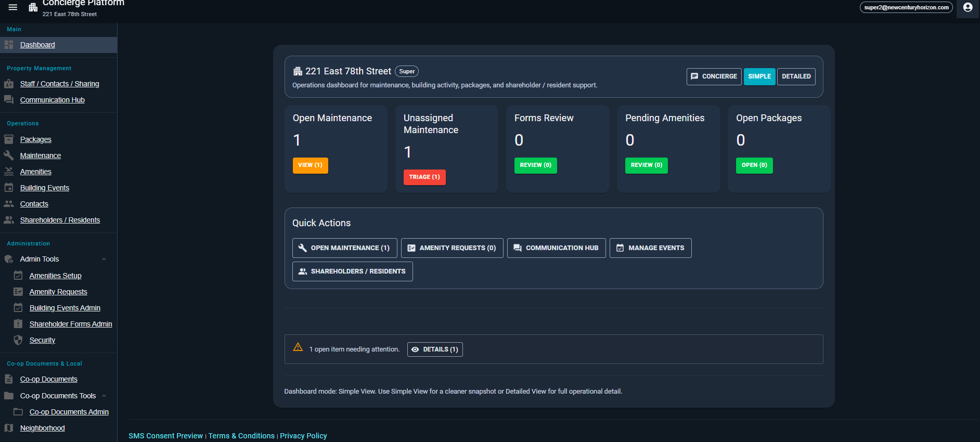Click the Admin Tools gear-shield icon

(9, 259)
